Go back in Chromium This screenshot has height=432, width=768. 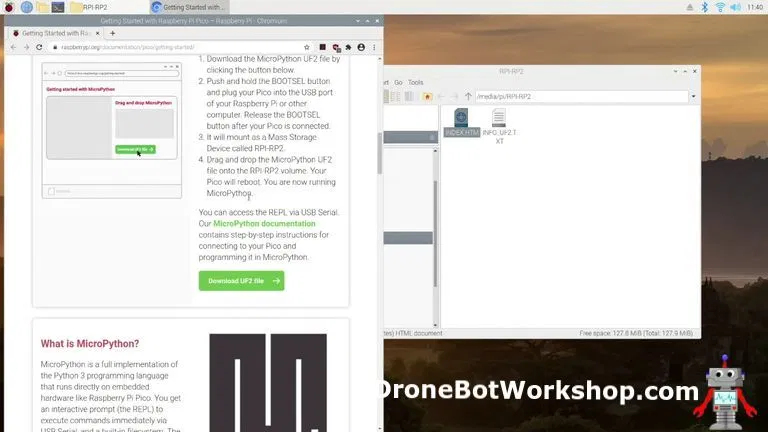pos(14,47)
